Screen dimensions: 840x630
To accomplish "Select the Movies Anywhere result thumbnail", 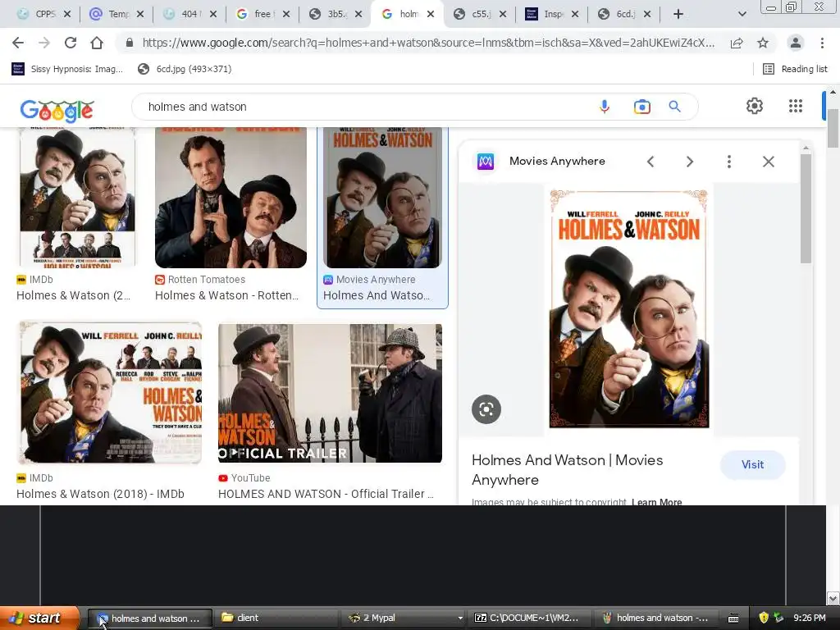I will tap(382, 197).
